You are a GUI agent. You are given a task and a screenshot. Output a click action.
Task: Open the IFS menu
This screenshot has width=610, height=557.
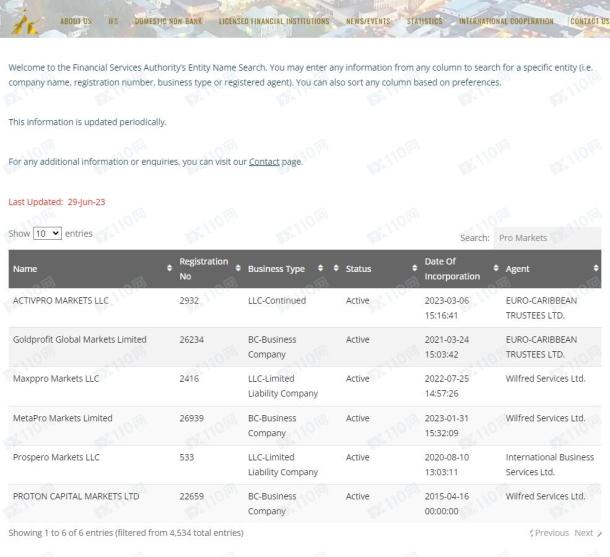(113, 21)
